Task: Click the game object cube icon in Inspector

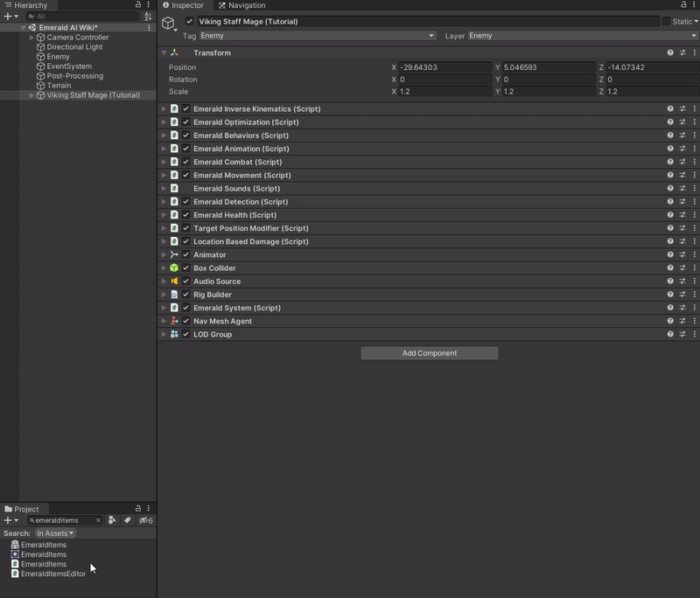Action: click(169, 23)
